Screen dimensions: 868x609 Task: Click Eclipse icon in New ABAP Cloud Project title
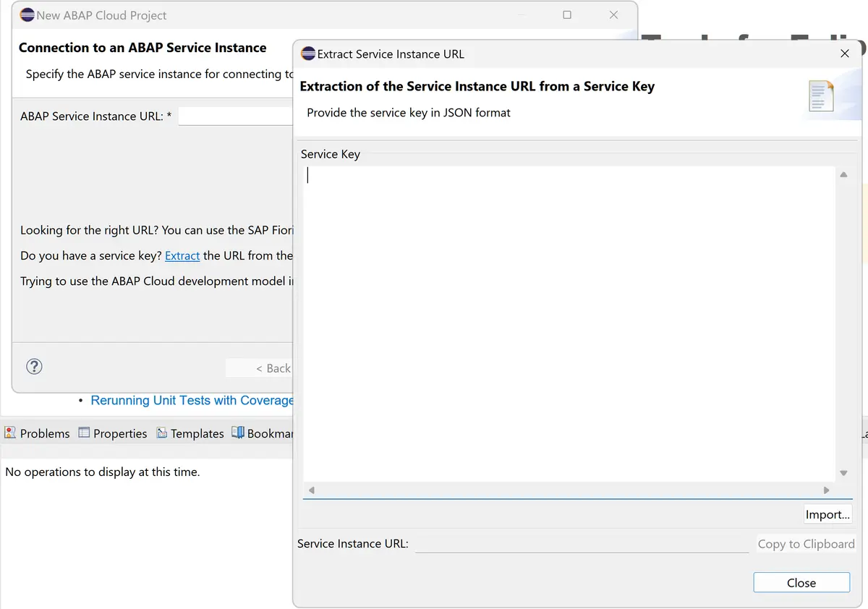click(27, 14)
